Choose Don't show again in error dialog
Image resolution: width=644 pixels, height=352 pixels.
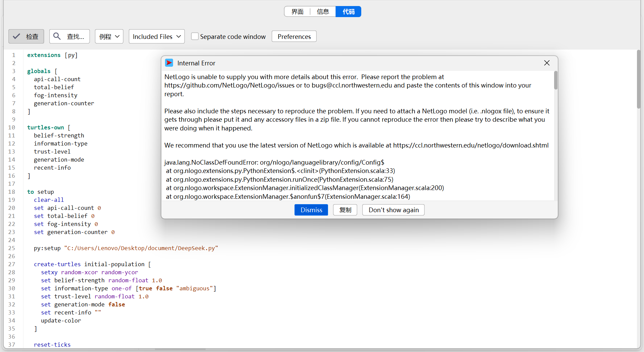[x=393, y=210]
